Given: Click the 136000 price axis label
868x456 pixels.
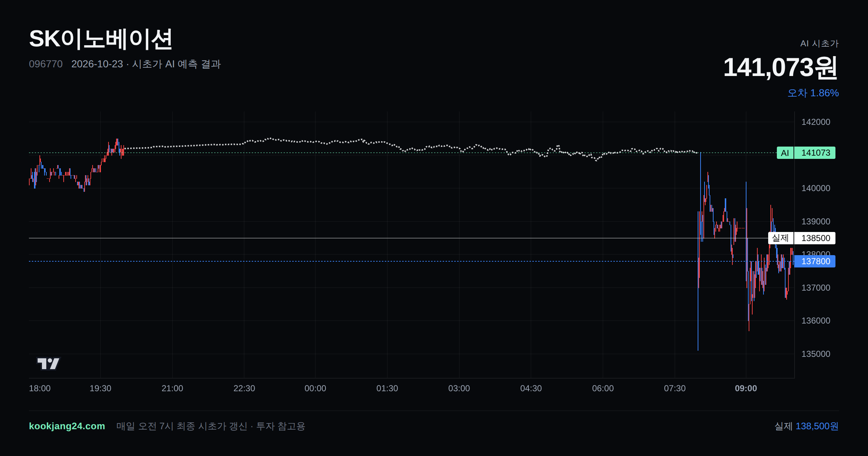Looking at the screenshot, I should click(816, 321).
